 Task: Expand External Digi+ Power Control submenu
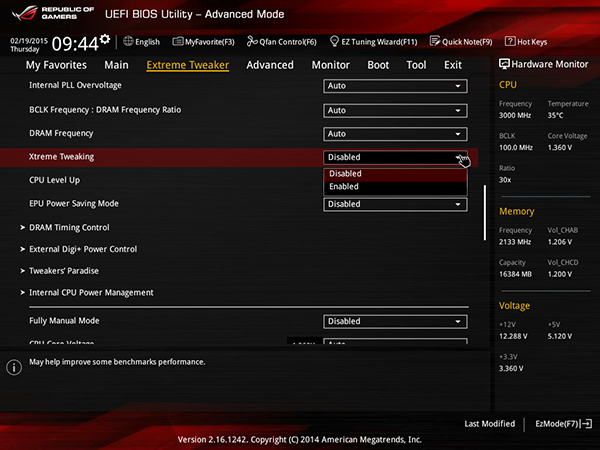[x=78, y=249]
